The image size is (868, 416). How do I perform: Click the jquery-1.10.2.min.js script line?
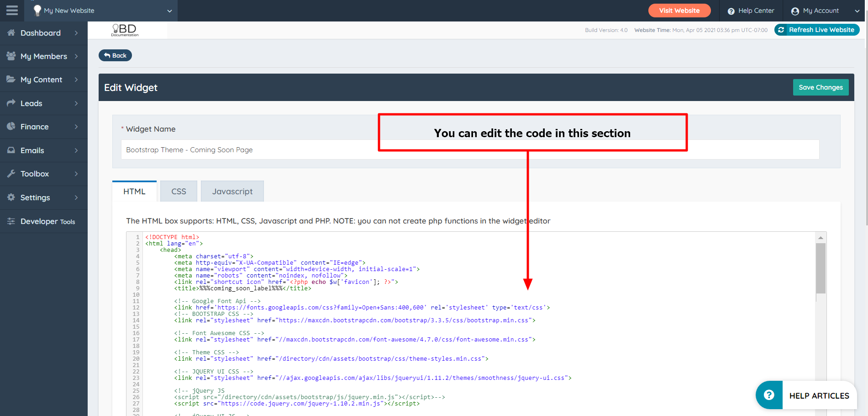point(297,404)
